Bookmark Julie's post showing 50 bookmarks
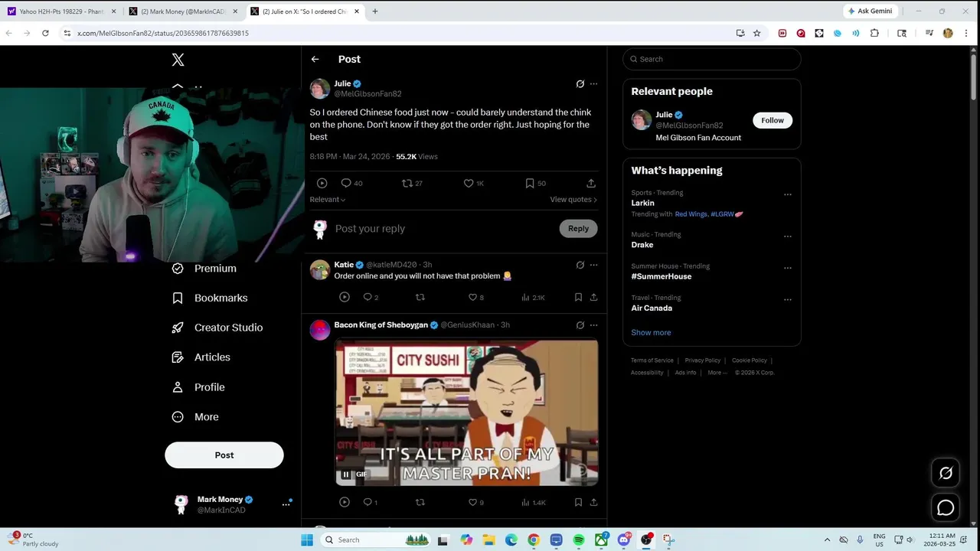980x551 pixels. 530,184
